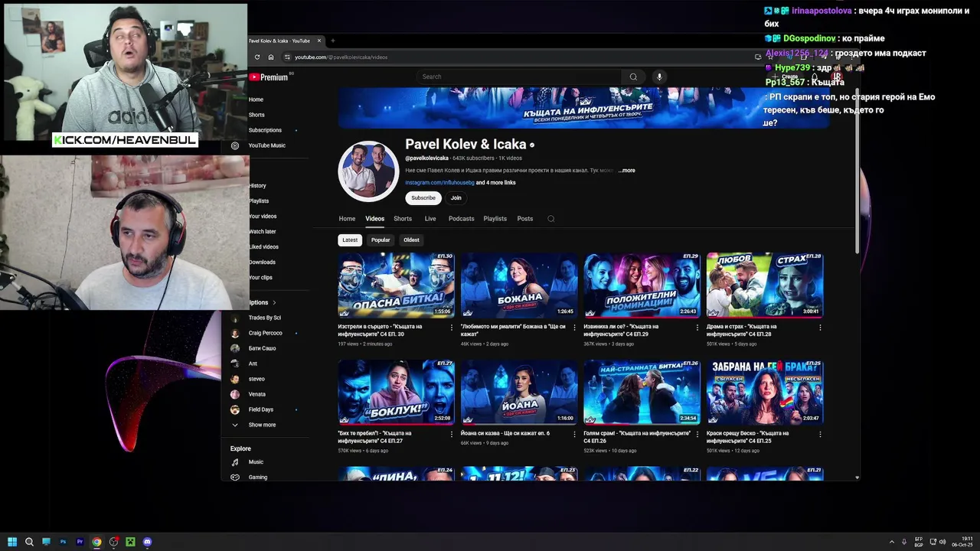
Task: View site information icon left of URL
Action: (x=287, y=57)
